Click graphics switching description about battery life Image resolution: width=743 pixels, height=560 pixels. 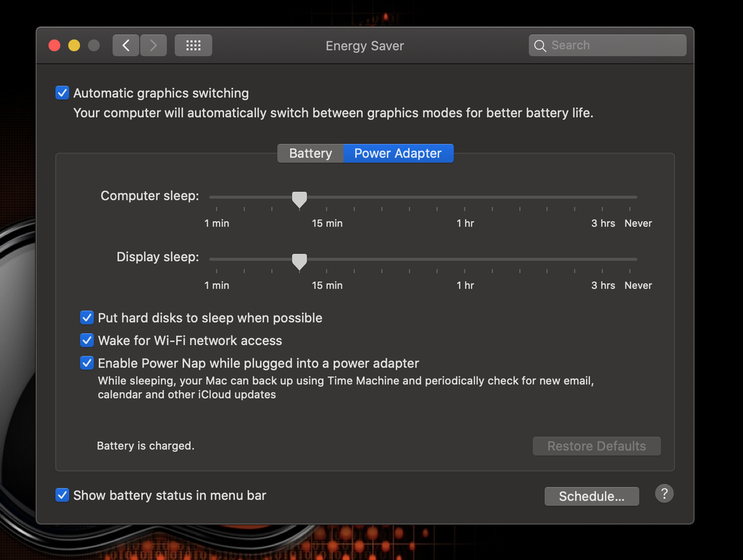coord(333,113)
